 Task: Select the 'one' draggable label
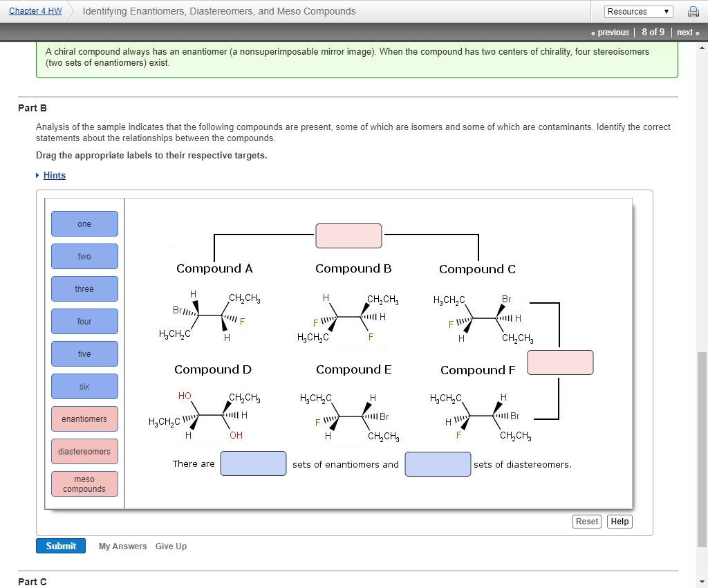point(84,223)
